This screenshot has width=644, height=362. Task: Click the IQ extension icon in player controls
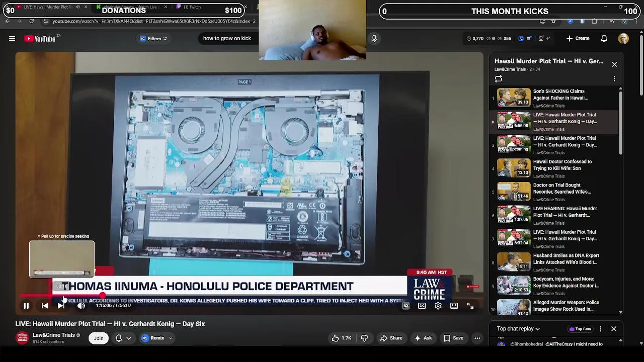(x=406, y=306)
